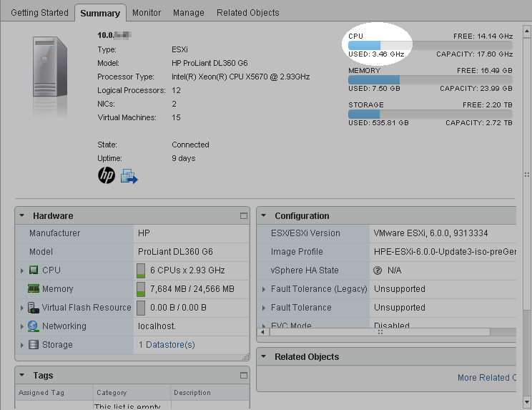Click the Memory usage gauge icon
This screenshot has width=532, height=410.
tap(141, 289)
